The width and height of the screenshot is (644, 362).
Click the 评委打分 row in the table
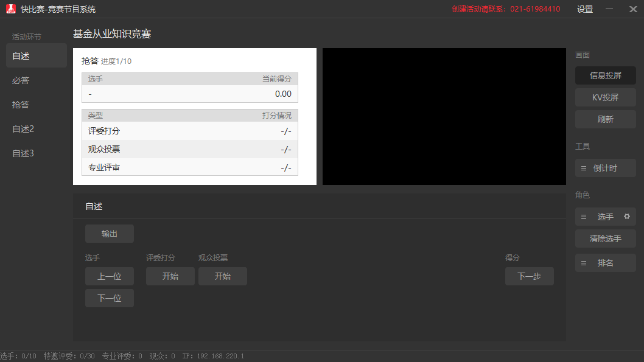(x=190, y=131)
